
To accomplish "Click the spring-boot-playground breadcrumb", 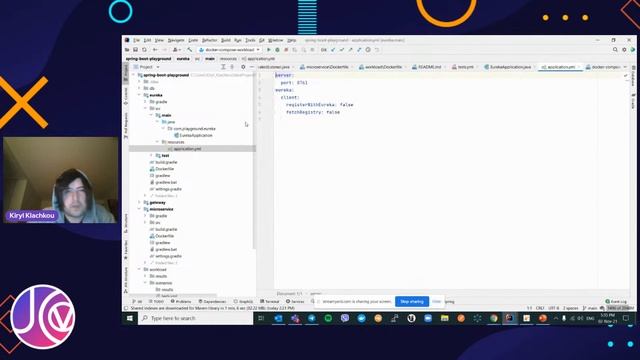I will pos(148,59).
